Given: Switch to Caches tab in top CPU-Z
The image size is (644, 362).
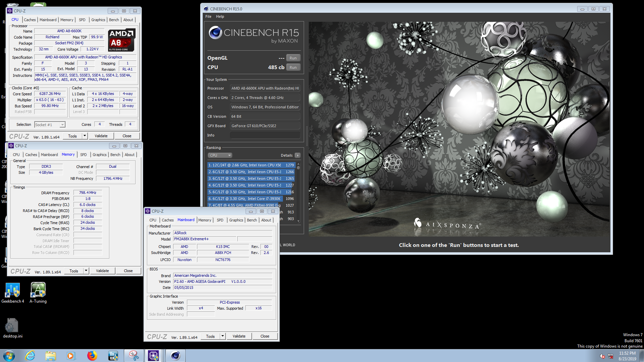Looking at the screenshot, I should tap(30, 20).
